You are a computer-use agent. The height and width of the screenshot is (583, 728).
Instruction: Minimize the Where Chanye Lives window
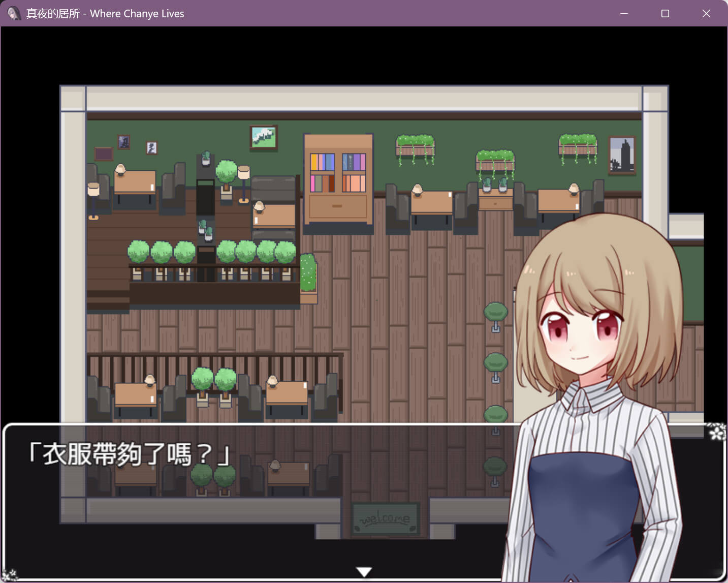(624, 14)
